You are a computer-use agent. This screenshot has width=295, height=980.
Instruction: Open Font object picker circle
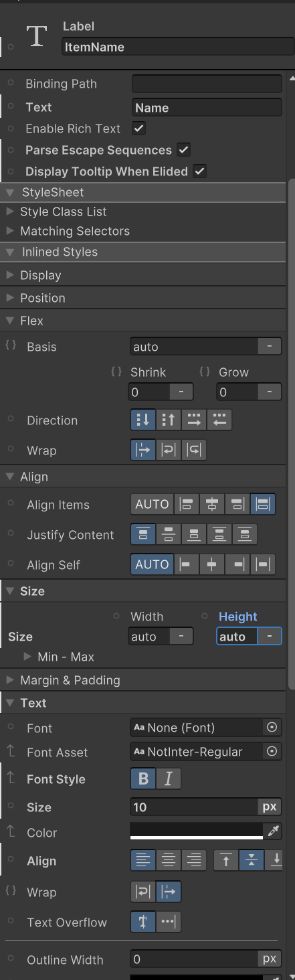tap(272, 727)
